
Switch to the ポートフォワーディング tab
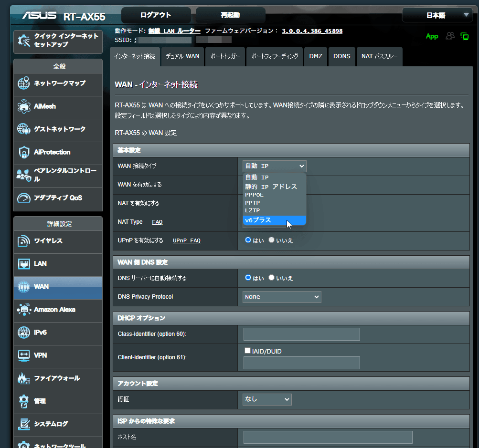275,56
